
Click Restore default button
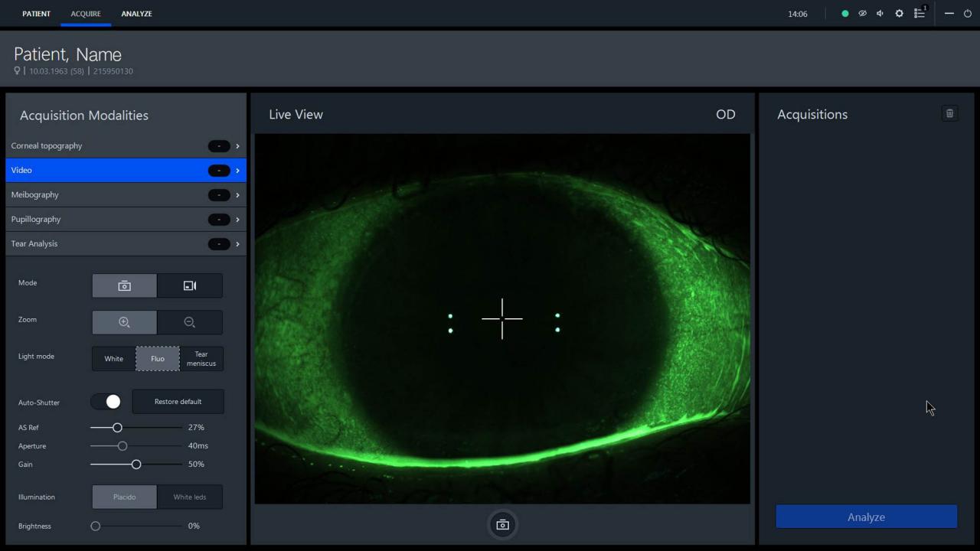[x=178, y=402]
